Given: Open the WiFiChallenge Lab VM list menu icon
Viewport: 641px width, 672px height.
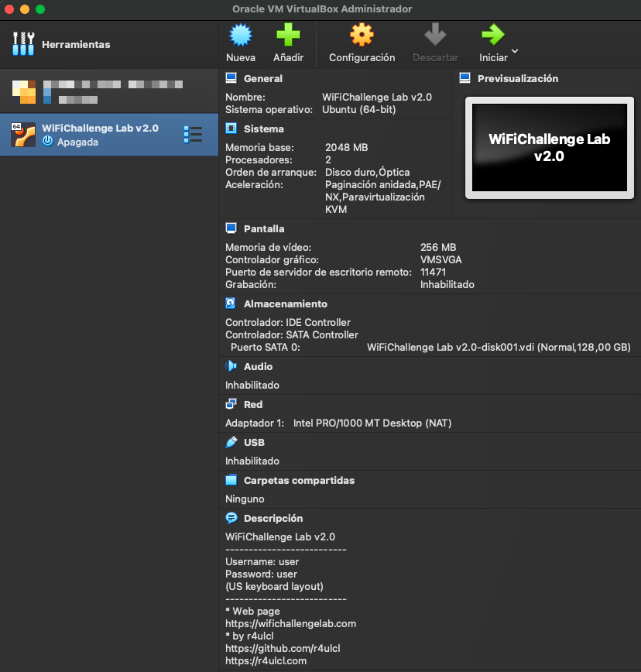Looking at the screenshot, I should [193, 135].
